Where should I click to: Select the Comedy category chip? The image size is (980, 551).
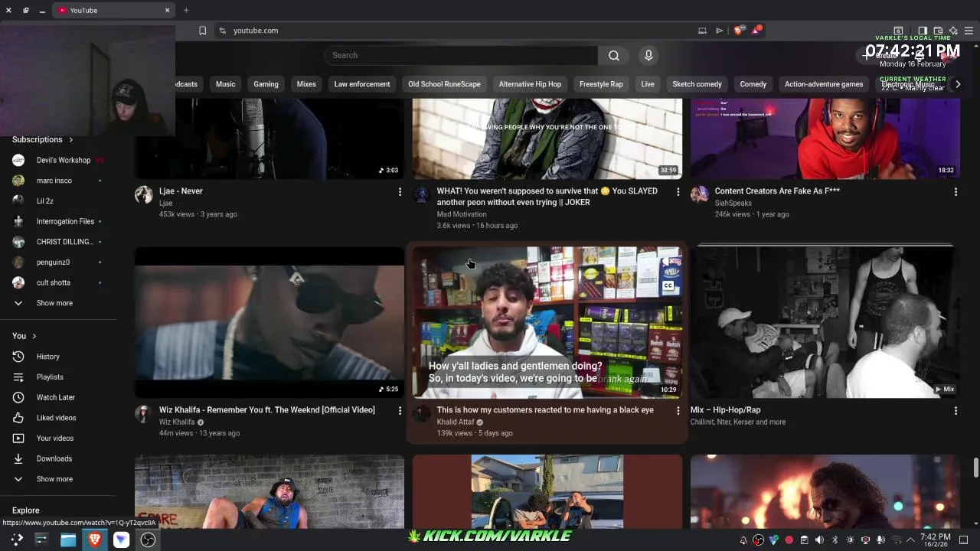click(753, 84)
